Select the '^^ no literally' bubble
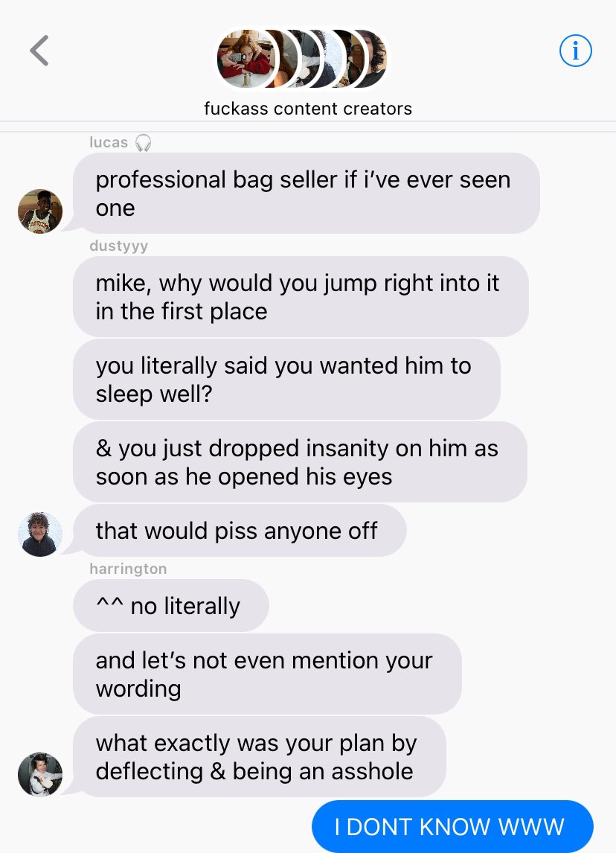The height and width of the screenshot is (853, 616). click(x=170, y=605)
